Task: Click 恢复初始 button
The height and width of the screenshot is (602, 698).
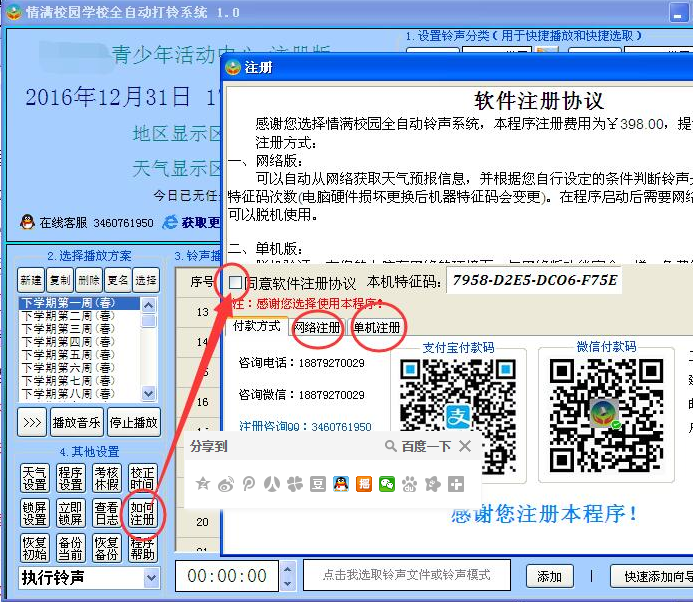Action: pyautogui.click(x=35, y=548)
